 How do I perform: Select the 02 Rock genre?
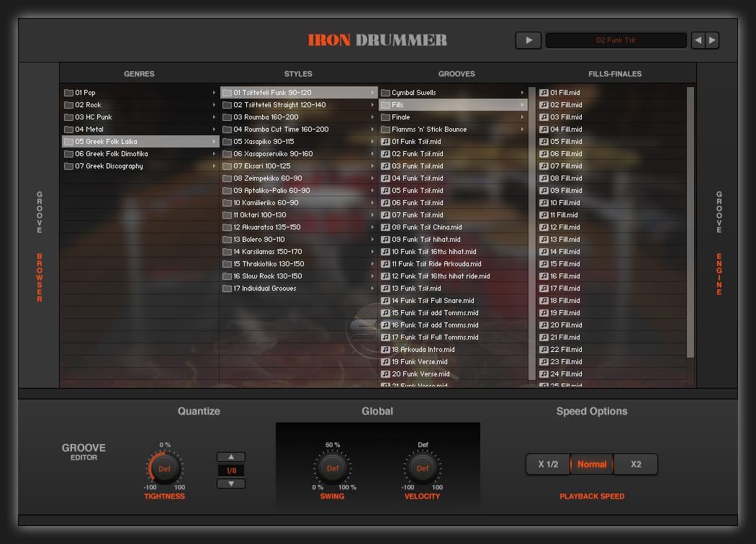[x=140, y=105]
